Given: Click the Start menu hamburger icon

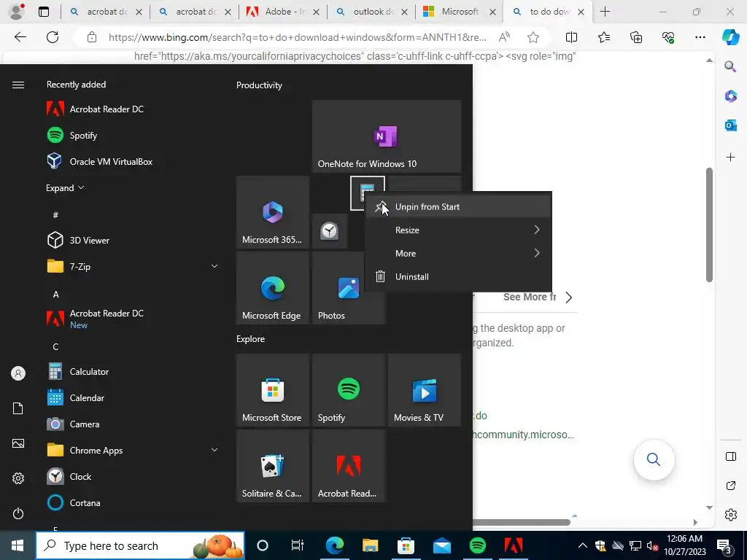Looking at the screenshot, I should [18, 85].
